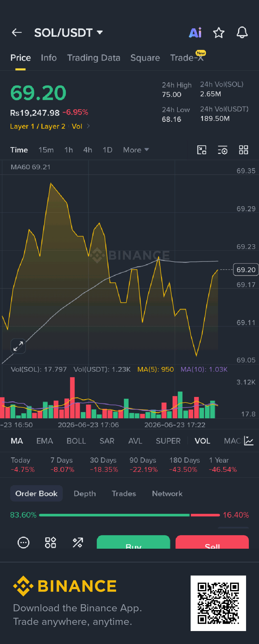Screen dimensions: 259x644
Task: Open the more options ellipsis icon
Action: point(23,543)
